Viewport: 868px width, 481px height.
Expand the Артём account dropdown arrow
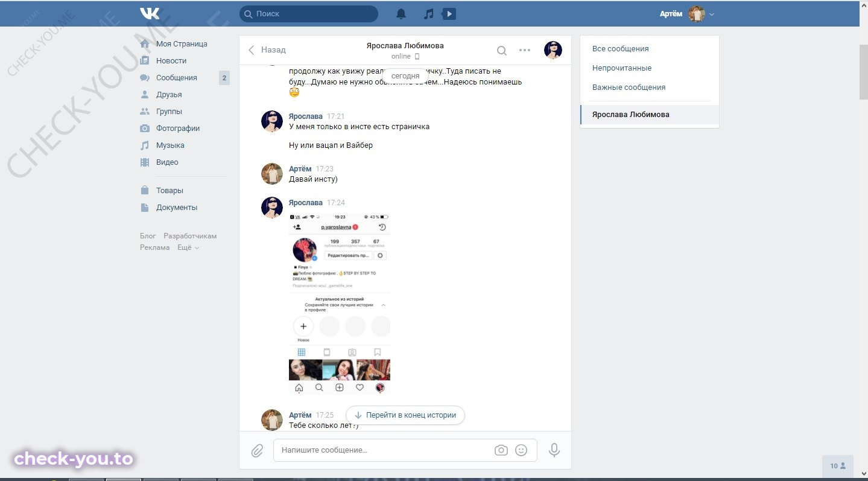point(712,14)
